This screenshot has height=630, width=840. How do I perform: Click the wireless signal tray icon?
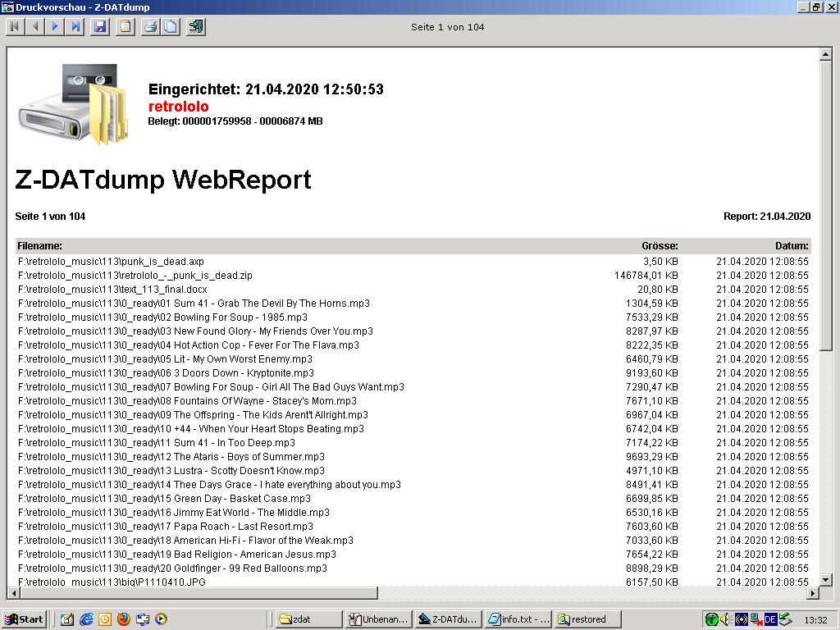pos(741,619)
